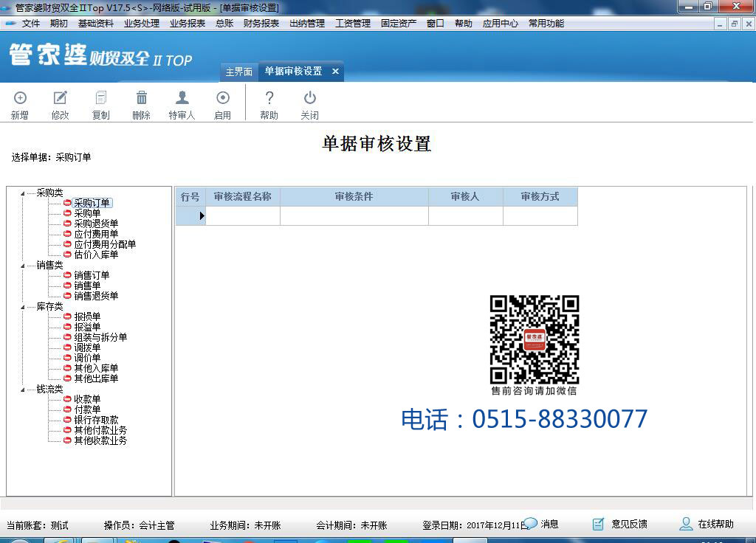Open the 基础资料 menu

pyautogui.click(x=96, y=23)
